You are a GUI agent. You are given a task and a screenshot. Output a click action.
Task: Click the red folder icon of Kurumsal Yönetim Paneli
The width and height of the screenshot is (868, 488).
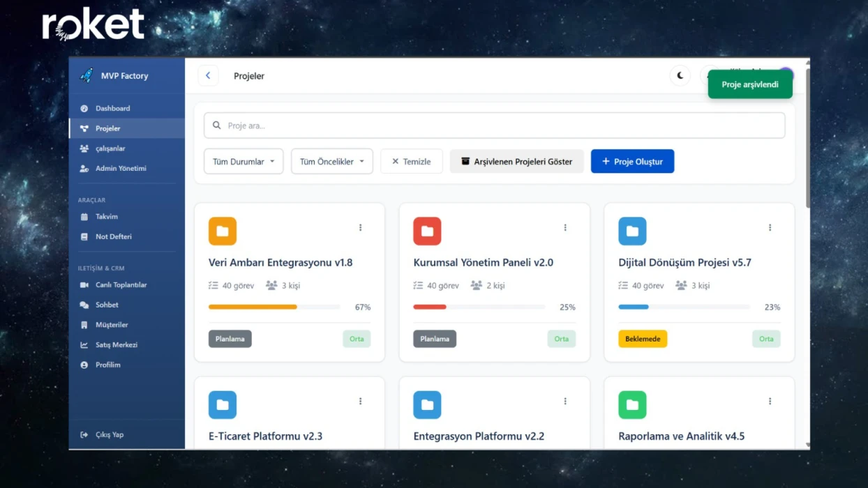point(427,231)
